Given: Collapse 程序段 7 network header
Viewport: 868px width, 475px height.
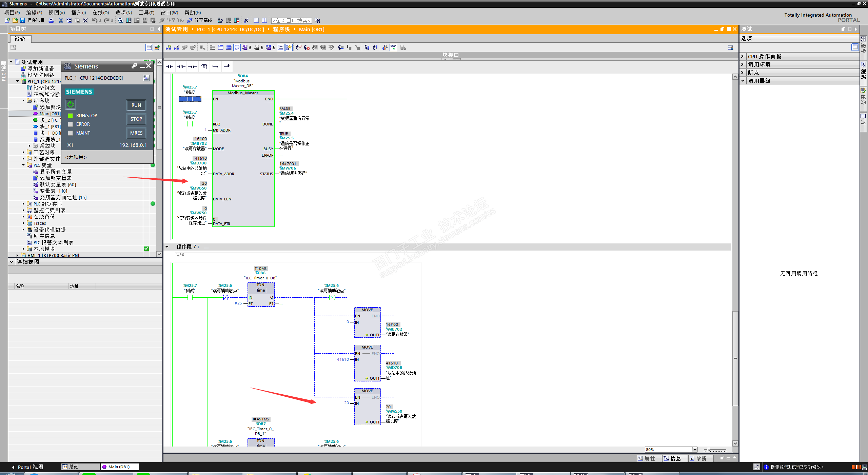Looking at the screenshot, I should click(x=167, y=247).
